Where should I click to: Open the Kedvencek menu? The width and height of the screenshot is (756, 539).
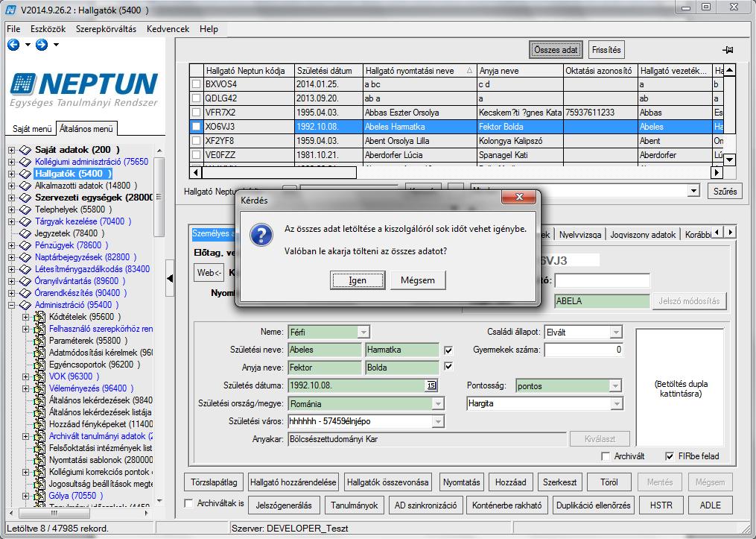(168, 29)
